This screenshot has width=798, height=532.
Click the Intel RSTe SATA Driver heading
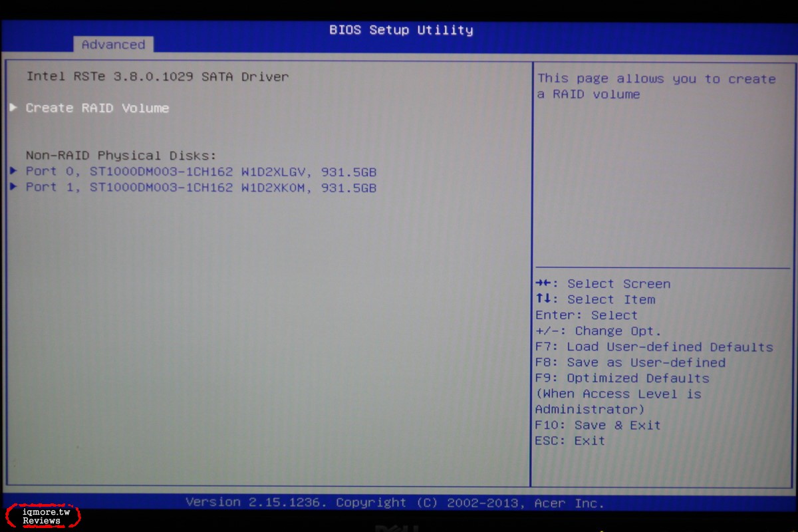tap(158, 76)
